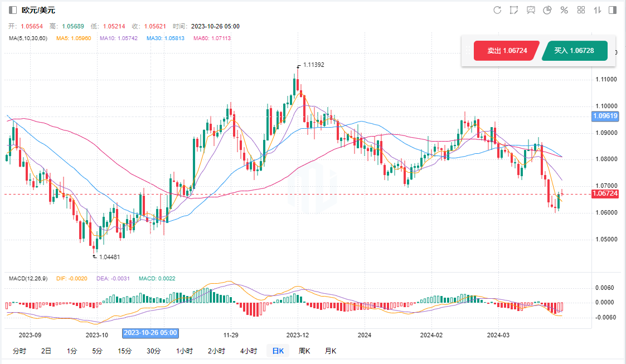Click the percent sign icon
626x364 pixels.
pyautogui.click(x=564, y=10)
